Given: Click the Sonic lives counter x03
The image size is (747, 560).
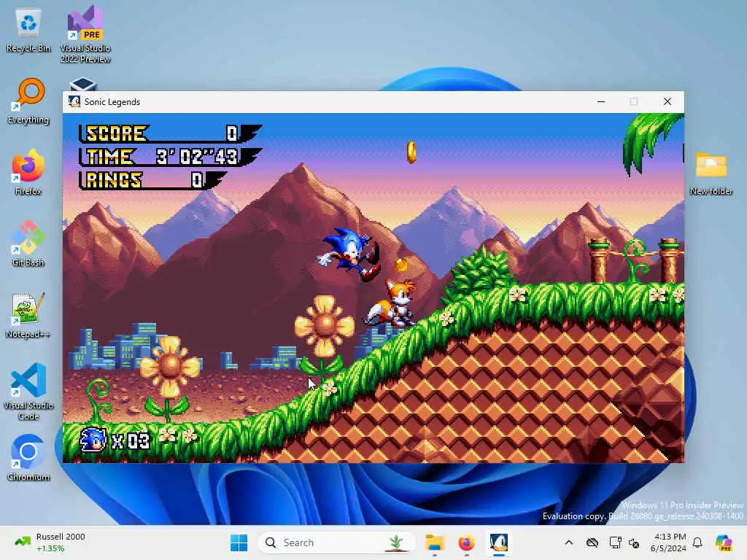Looking at the screenshot, I should pyautogui.click(x=115, y=440).
